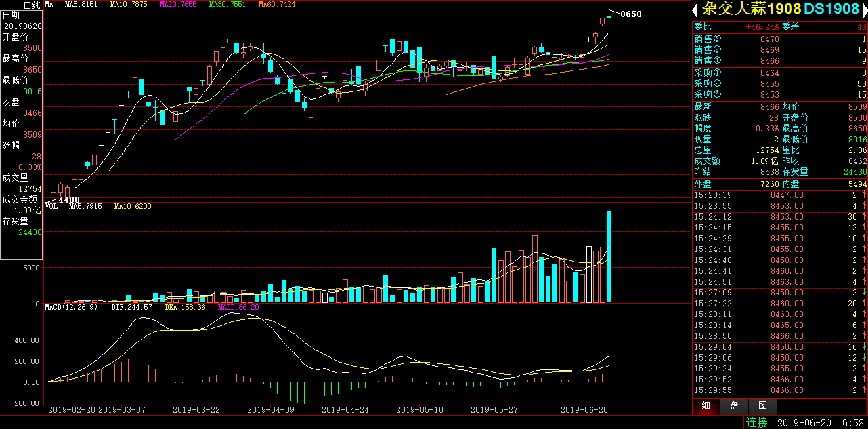Image resolution: width=868 pixels, height=429 pixels.
Task: Click the 4400 low price marker
Action: pos(69,199)
